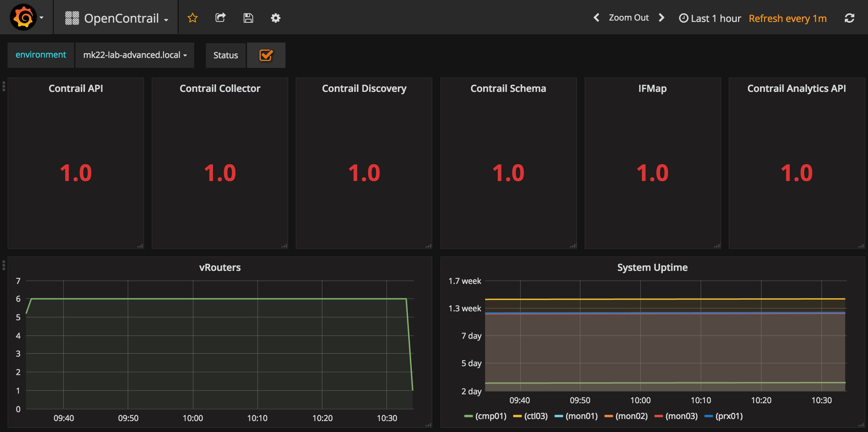Click the IFMap panel resize handle

tap(717, 245)
